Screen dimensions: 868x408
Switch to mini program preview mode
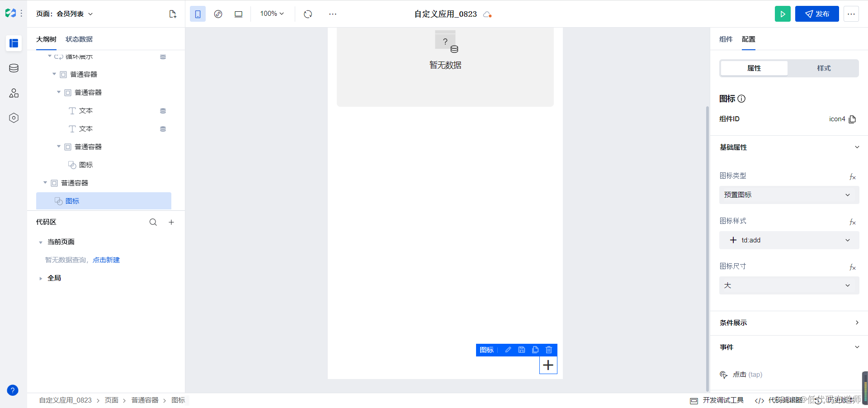coord(218,14)
